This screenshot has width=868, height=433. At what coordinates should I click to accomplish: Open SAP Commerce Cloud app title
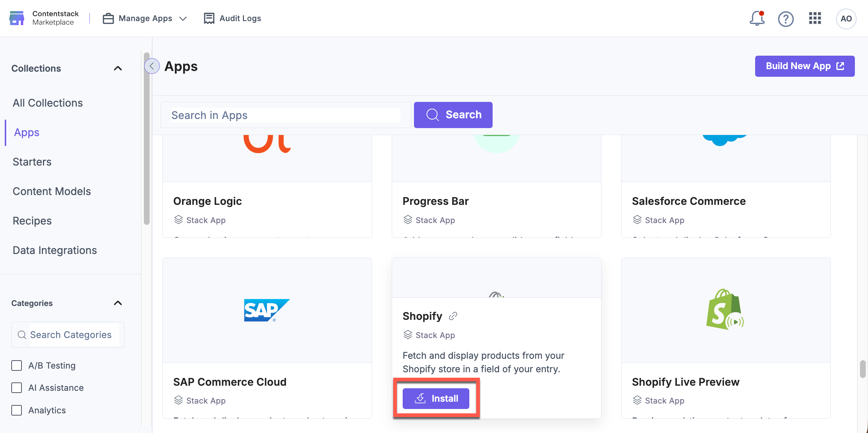[x=230, y=382]
